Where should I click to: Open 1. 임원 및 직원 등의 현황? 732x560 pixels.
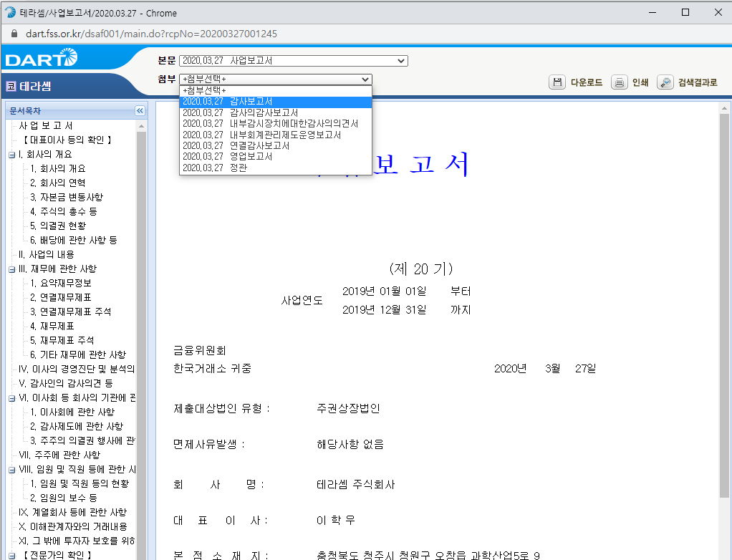tap(80, 484)
